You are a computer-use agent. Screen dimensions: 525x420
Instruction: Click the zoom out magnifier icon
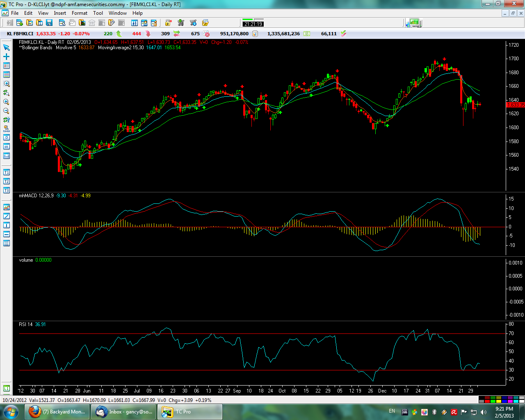click(6, 111)
